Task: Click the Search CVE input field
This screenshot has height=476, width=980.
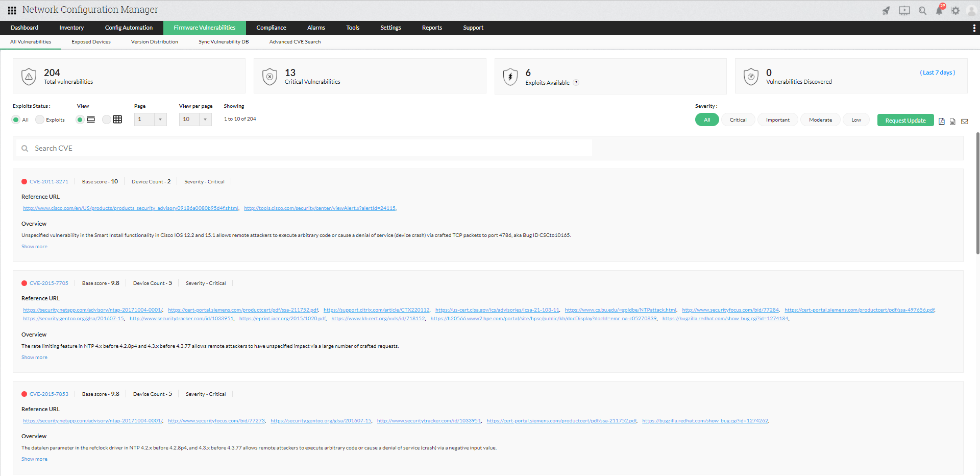Action: [204, 148]
